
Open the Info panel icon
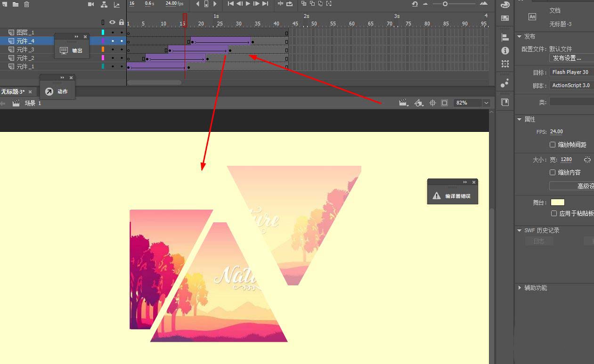click(x=505, y=50)
